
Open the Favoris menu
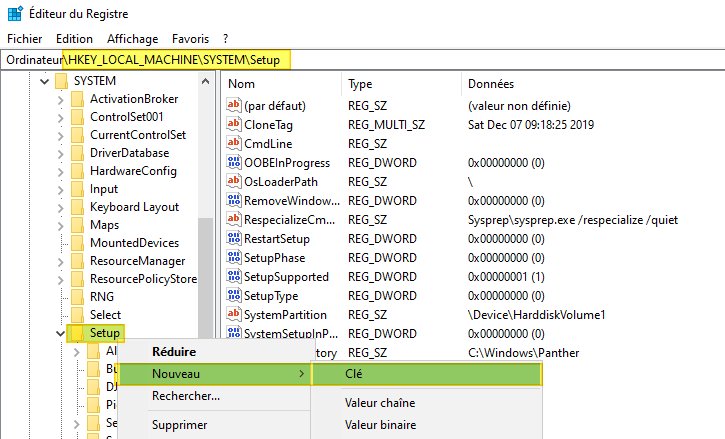[190, 39]
